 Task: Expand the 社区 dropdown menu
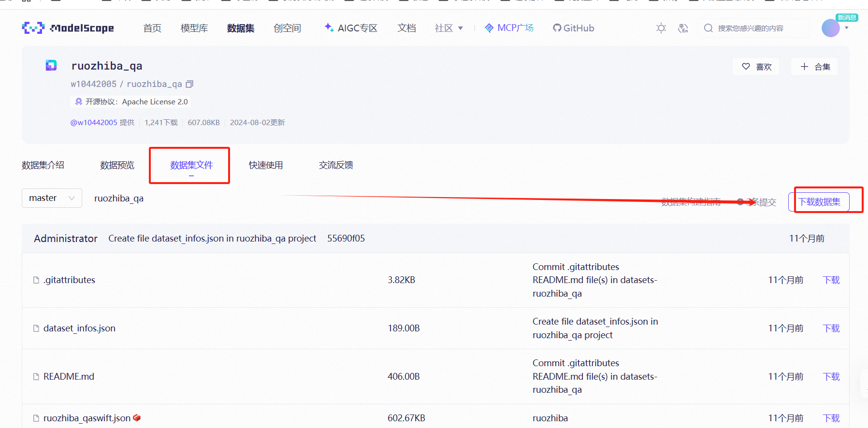pos(449,28)
